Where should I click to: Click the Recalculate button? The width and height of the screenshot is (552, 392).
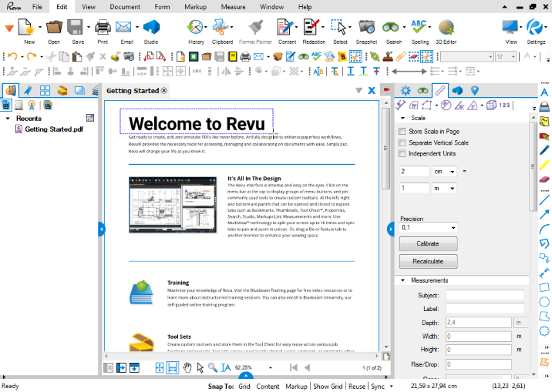coord(428,262)
